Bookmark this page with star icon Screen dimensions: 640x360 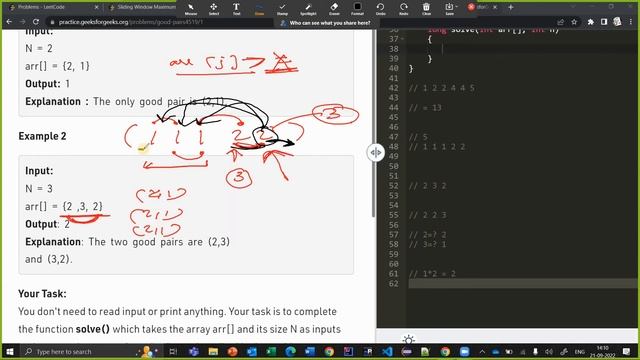(574, 22)
